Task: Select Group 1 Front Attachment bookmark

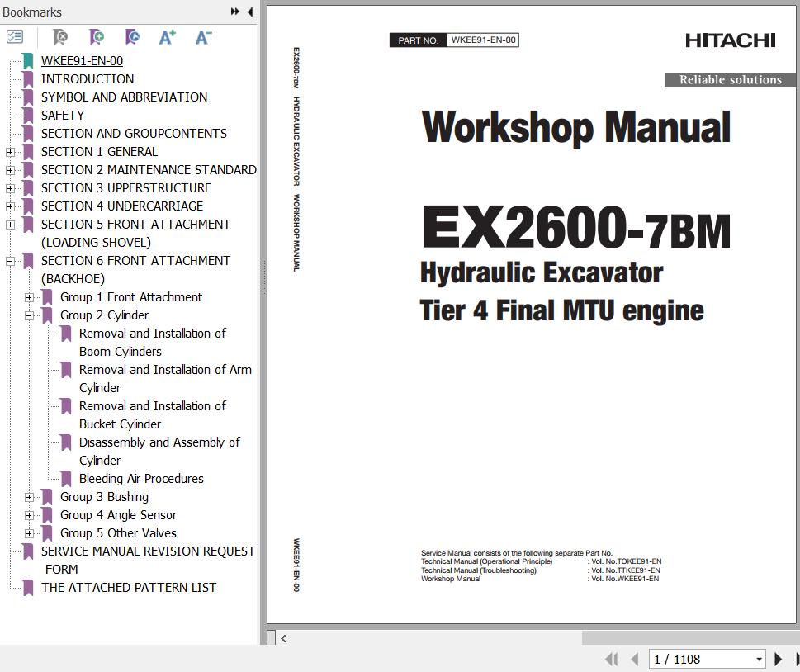Action: point(131,297)
